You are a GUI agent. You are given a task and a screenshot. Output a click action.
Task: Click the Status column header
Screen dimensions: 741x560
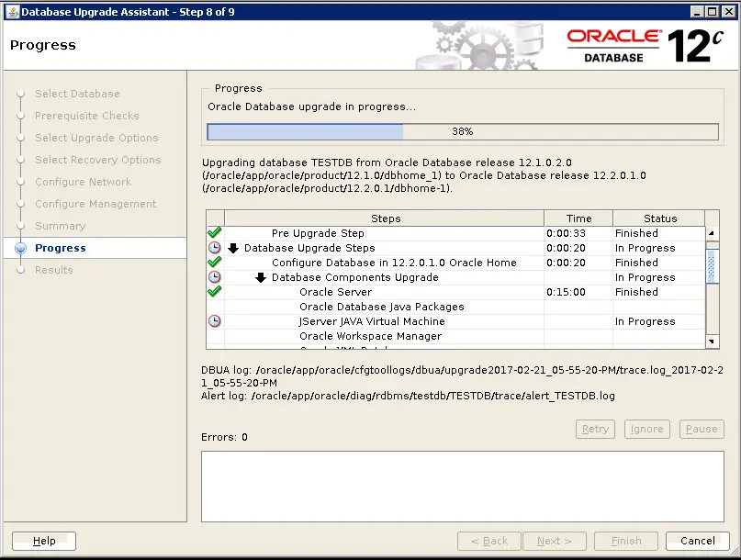[659, 218]
